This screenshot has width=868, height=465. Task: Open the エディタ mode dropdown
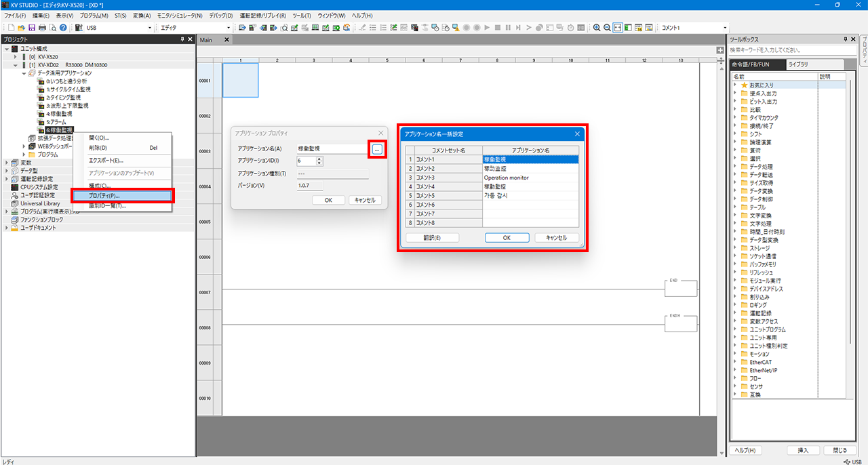tap(229, 28)
